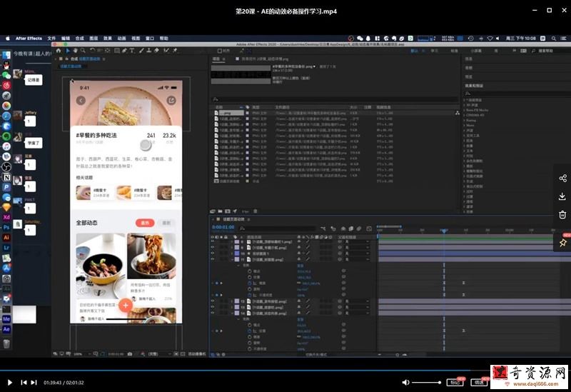Screen dimensions: 571x392
Task: Select the Pen tool
Action: tap(124, 51)
